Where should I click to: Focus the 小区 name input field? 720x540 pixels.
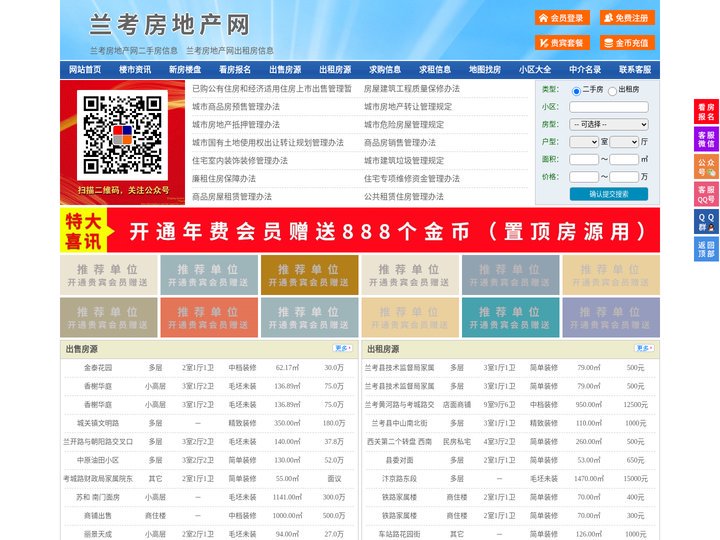[609, 107]
